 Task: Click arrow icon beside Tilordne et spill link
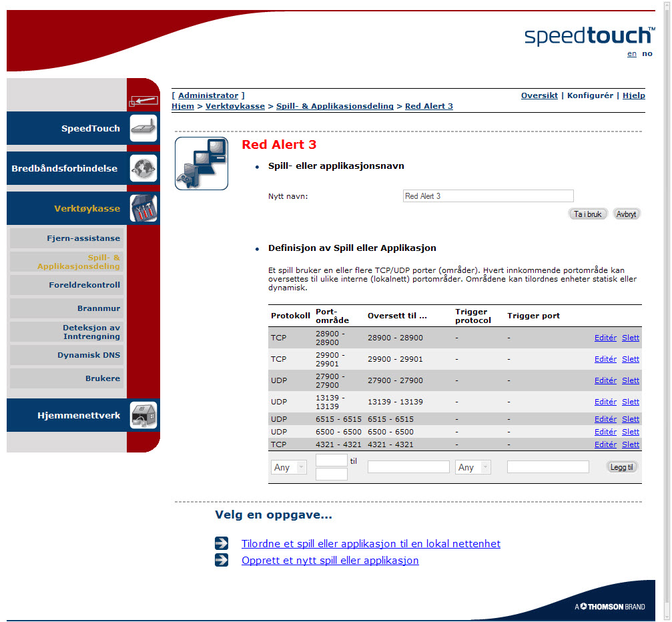[x=222, y=543]
